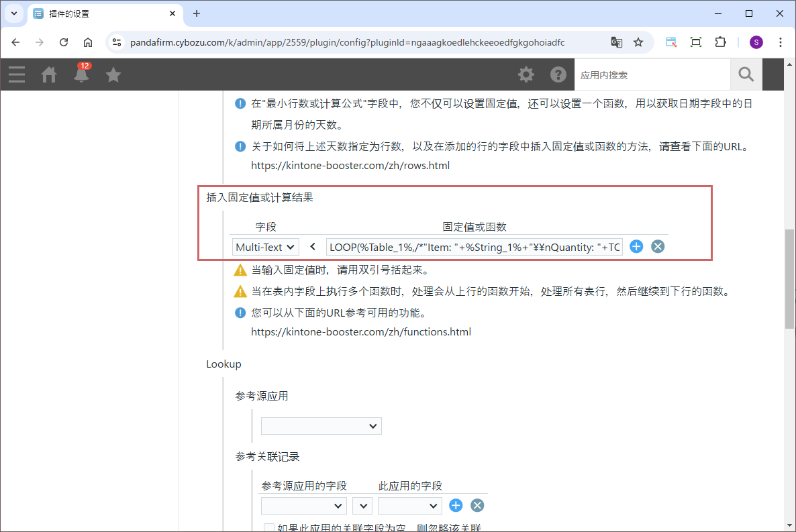Click the LOOP formula input field

pos(475,247)
